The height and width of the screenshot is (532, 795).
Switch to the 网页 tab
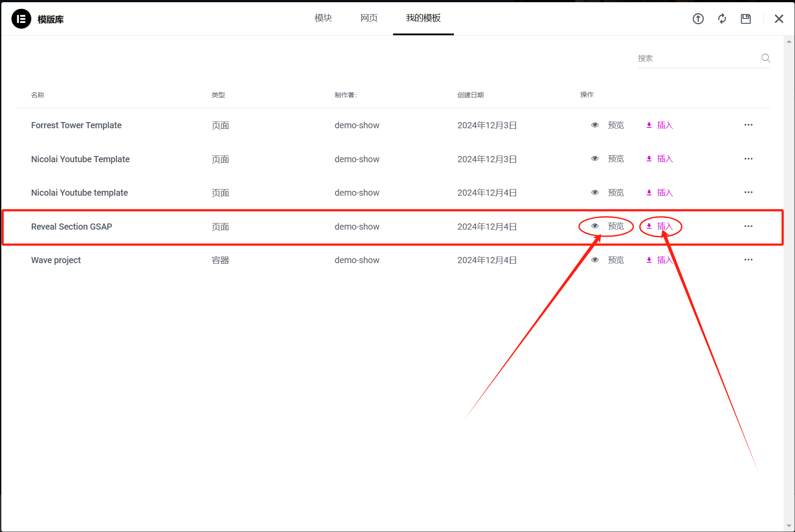pos(369,18)
